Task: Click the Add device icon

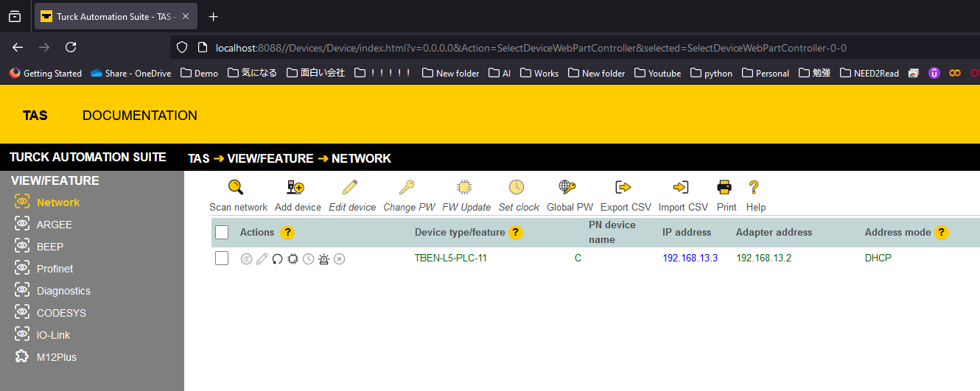Action: (x=295, y=187)
